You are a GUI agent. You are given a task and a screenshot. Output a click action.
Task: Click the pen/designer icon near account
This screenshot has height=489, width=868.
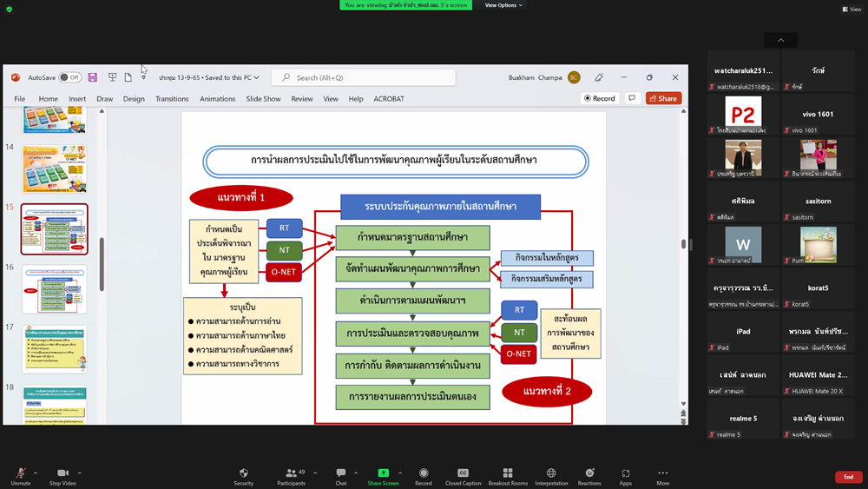(599, 77)
